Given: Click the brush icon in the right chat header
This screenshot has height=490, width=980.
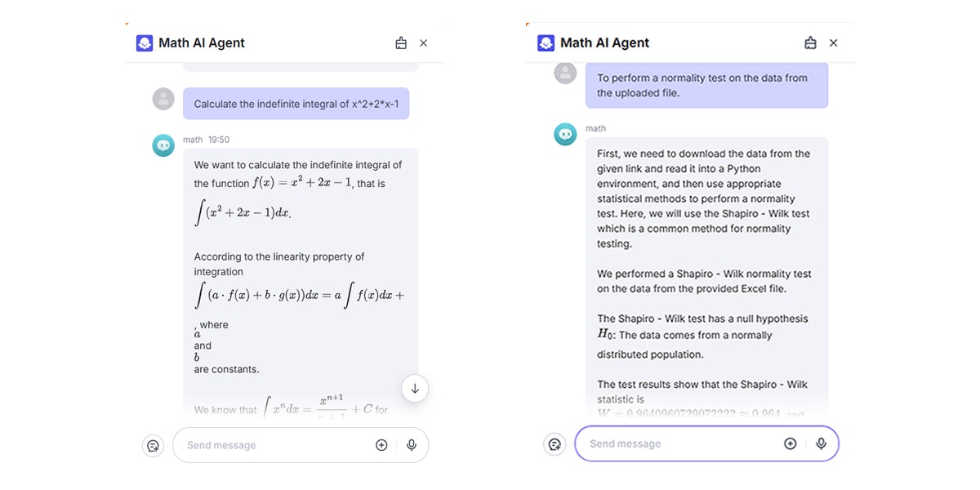Looking at the screenshot, I should click(809, 42).
